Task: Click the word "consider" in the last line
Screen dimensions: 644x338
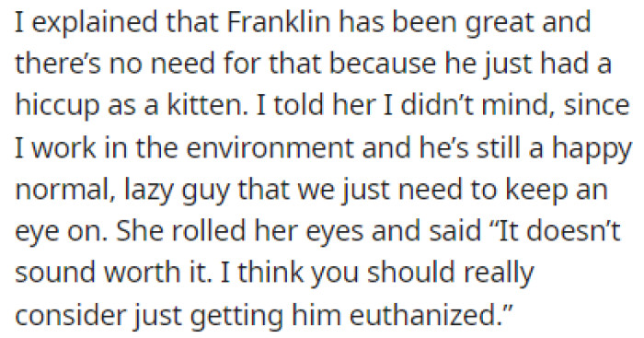Action: coord(70,315)
